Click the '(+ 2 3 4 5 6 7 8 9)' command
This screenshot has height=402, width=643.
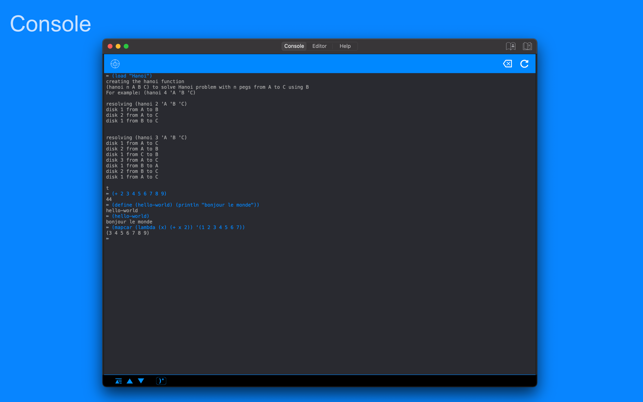[139, 194]
